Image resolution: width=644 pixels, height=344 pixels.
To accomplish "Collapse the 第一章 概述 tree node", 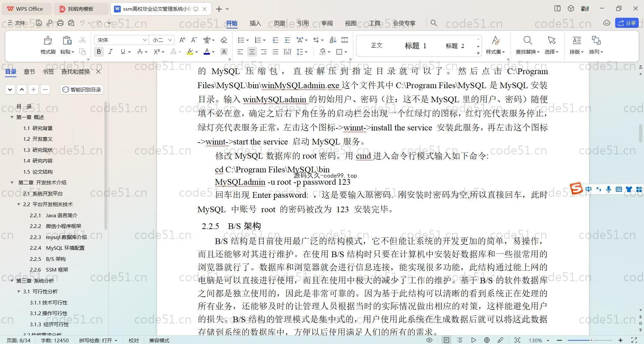I will pos(12,117).
